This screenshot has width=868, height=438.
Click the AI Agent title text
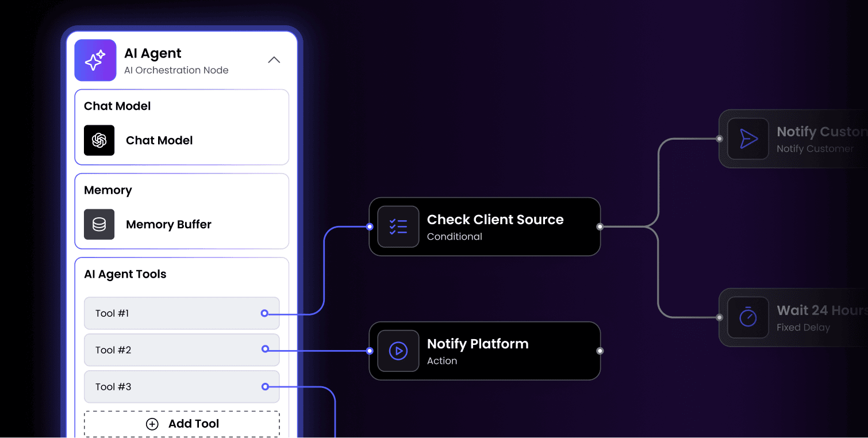click(x=153, y=53)
